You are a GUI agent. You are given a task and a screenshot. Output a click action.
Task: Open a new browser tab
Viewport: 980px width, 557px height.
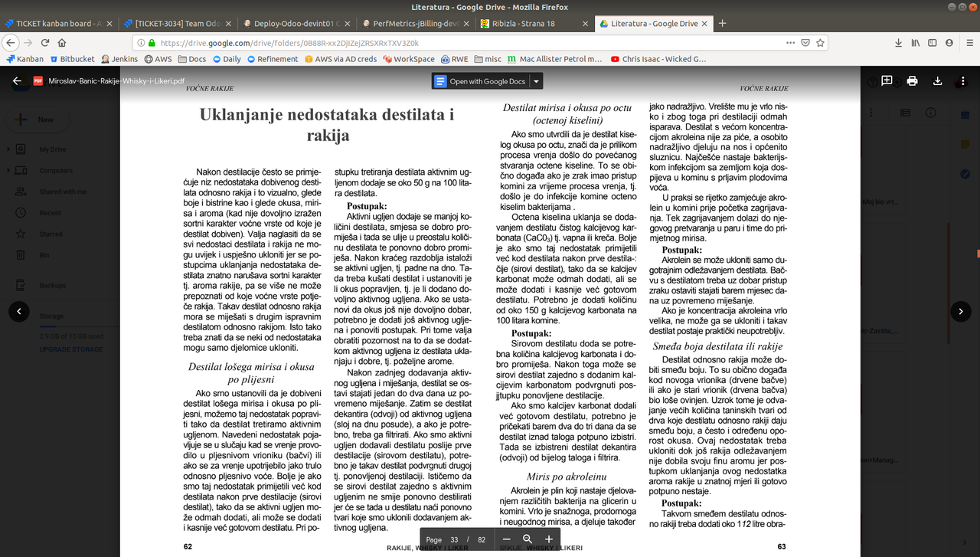tap(722, 23)
